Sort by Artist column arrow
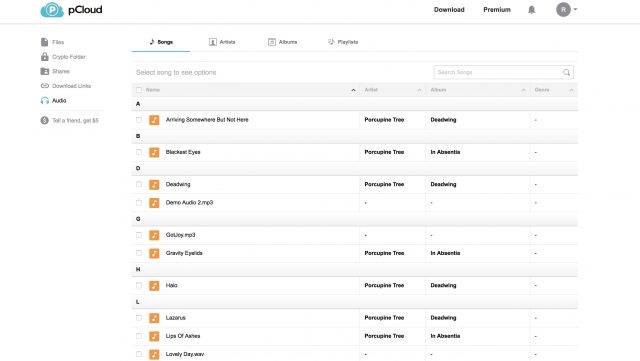The image size is (640, 361). 419,90
